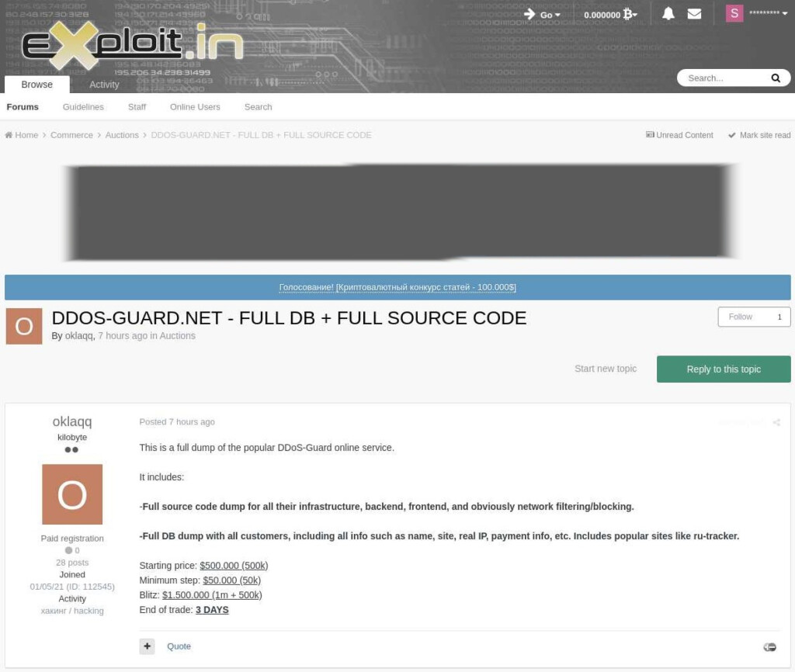Click the share icon on the post
Image resolution: width=795 pixels, height=672 pixels.
coord(776,422)
